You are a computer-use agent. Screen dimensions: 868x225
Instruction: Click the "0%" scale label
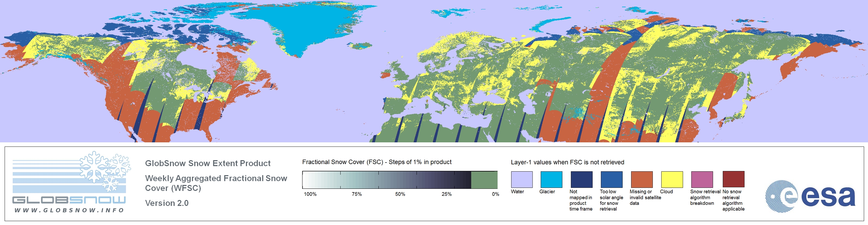click(495, 194)
